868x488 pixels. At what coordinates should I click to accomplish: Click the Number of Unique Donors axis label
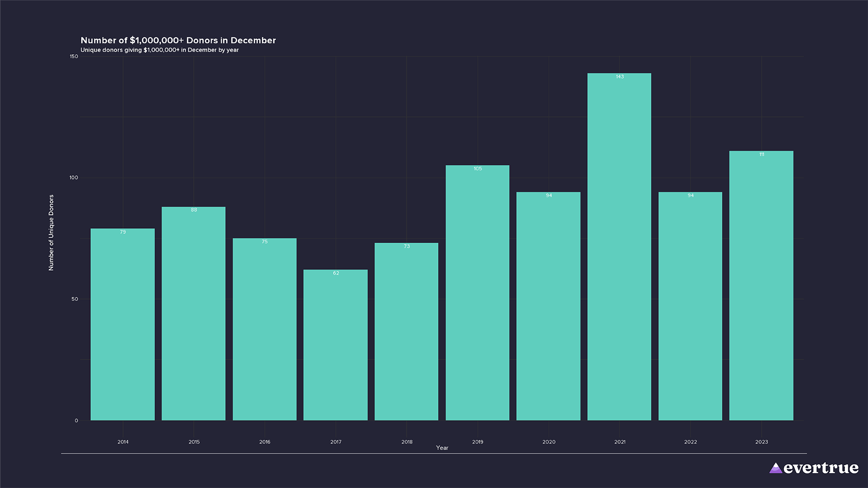tap(51, 233)
